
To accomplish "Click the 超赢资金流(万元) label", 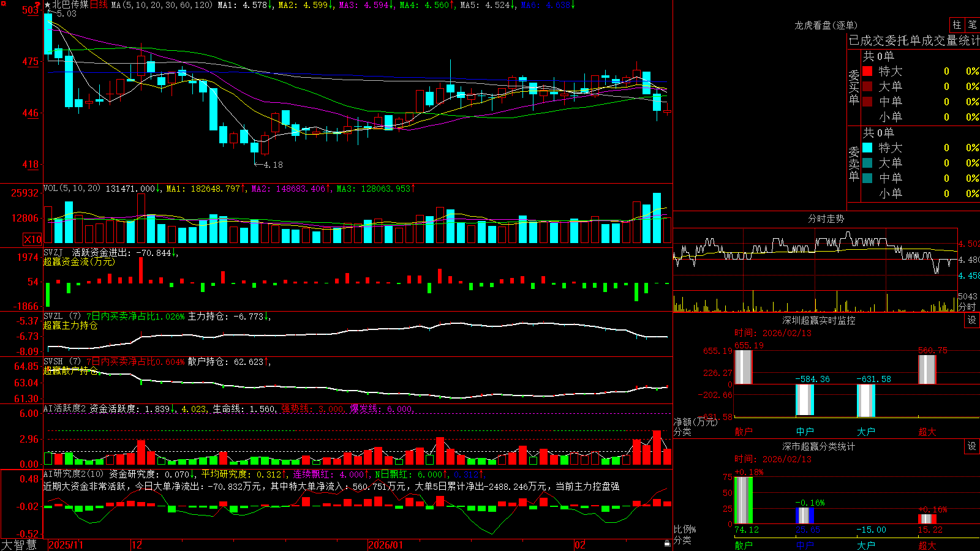I will click(79, 261).
